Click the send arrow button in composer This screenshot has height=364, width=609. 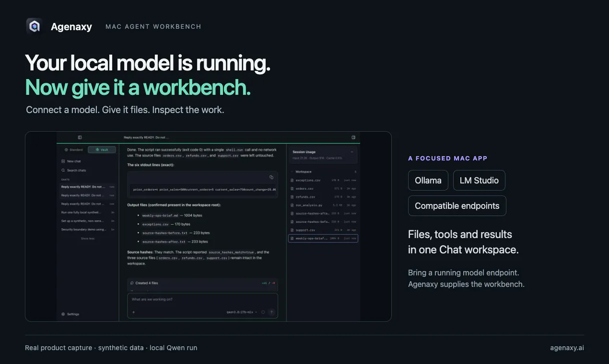click(x=271, y=312)
